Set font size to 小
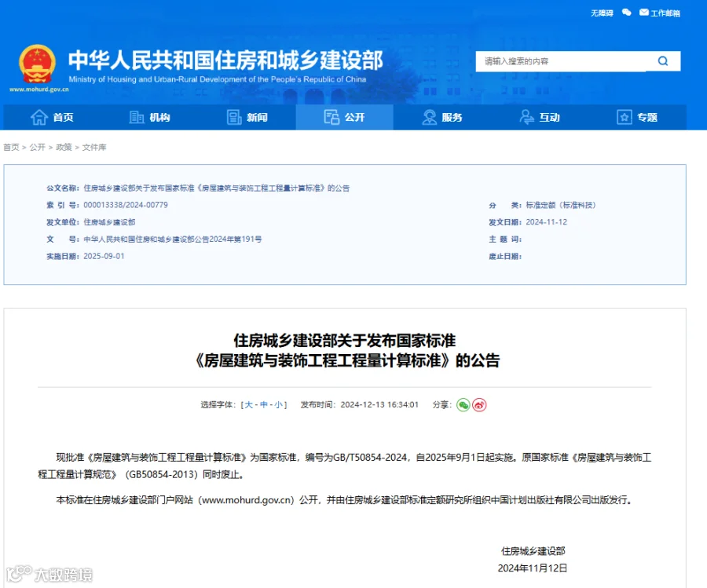The image size is (707, 588). tap(279, 404)
